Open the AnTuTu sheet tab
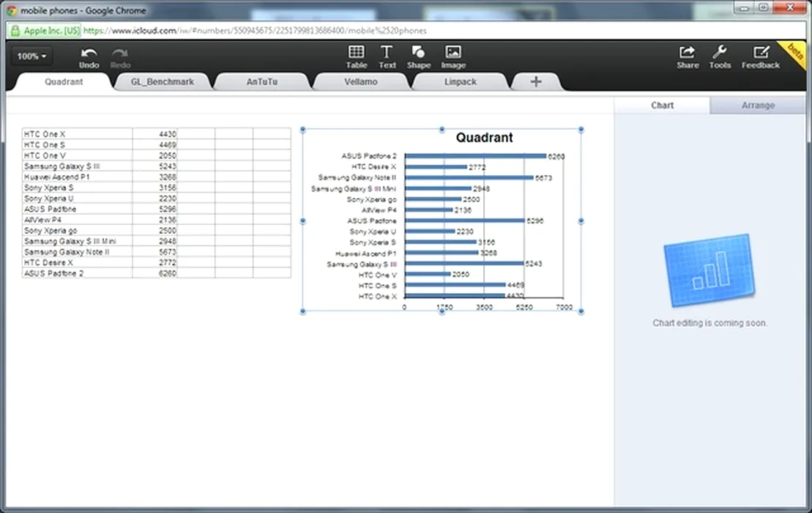The image size is (812, 513). (262, 82)
